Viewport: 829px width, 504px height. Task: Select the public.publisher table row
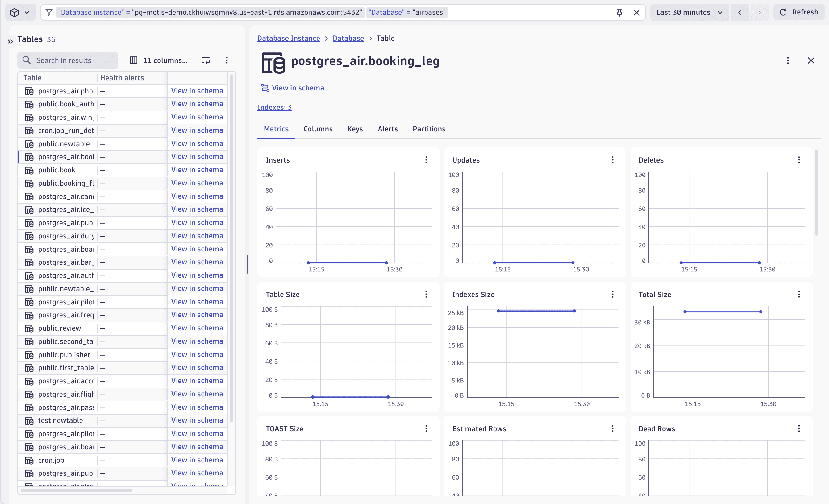tap(123, 355)
